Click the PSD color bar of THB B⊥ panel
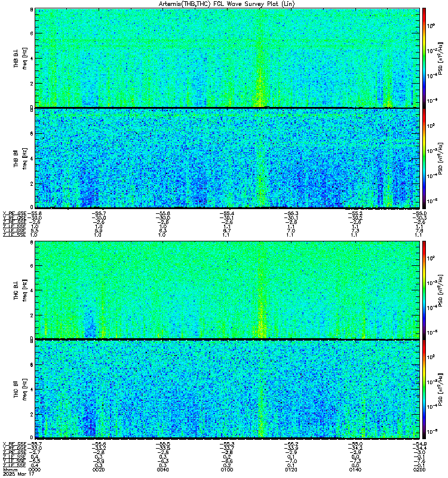Screen dimensions: 448x478 (x=424, y=58)
